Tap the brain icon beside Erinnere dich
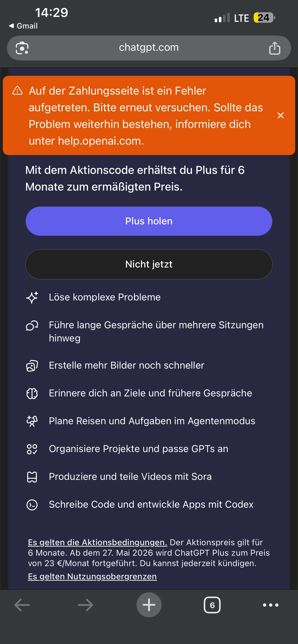This screenshot has width=298, height=644. point(32,393)
